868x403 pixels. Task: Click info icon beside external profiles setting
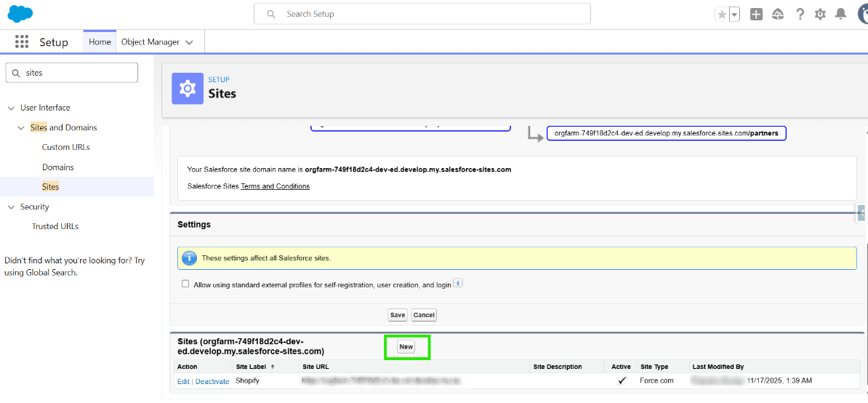pyautogui.click(x=458, y=284)
